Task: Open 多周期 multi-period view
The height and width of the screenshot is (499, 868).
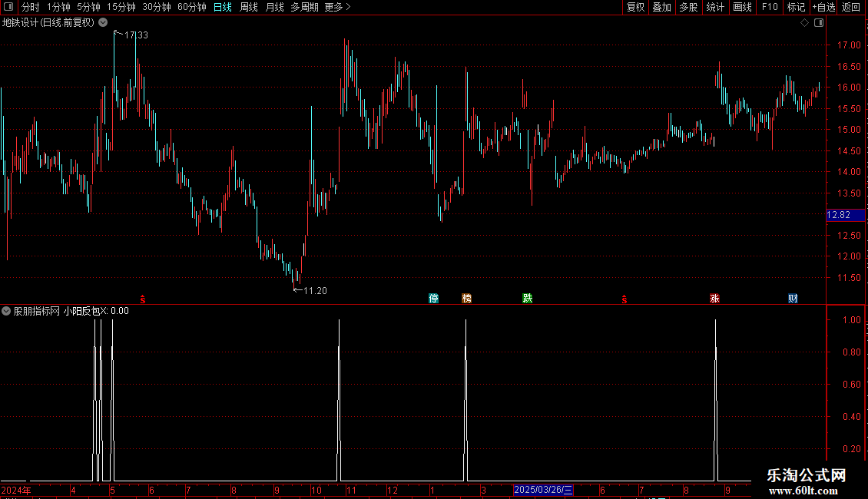Action: coord(304,7)
